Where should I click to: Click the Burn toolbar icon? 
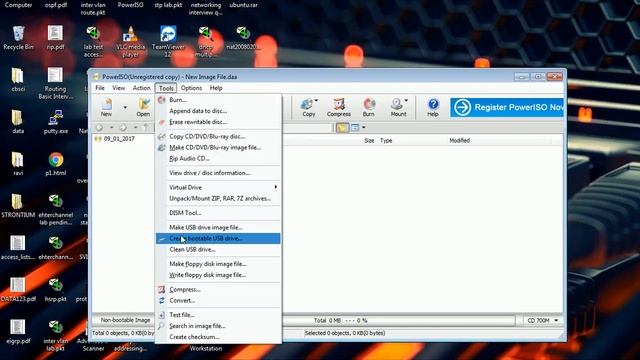click(x=369, y=107)
